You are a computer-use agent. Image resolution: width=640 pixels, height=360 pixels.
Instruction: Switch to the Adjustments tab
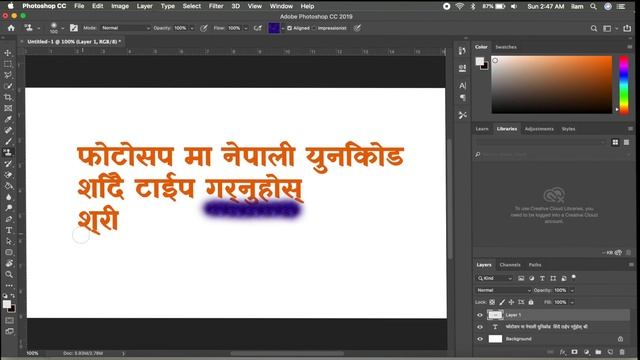click(539, 129)
